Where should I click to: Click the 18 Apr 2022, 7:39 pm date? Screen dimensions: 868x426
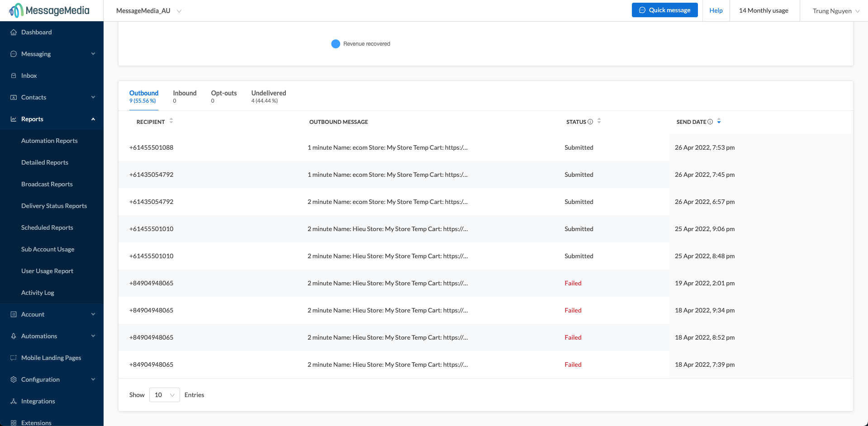click(x=705, y=364)
